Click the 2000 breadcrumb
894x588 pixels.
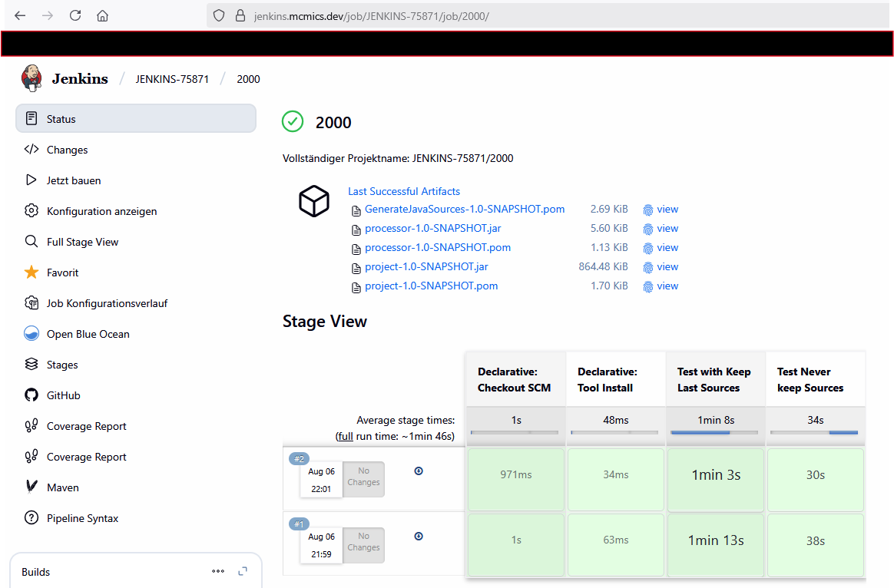tap(249, 79)
